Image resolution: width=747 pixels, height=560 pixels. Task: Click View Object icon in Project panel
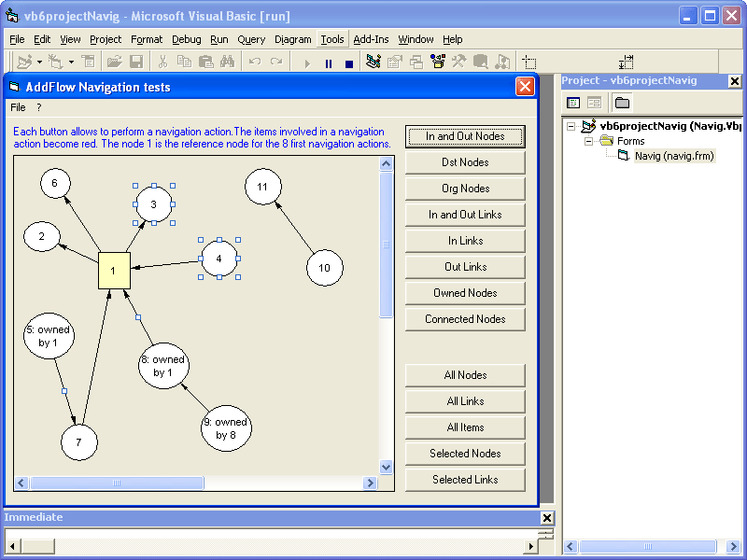click(594, 103)
